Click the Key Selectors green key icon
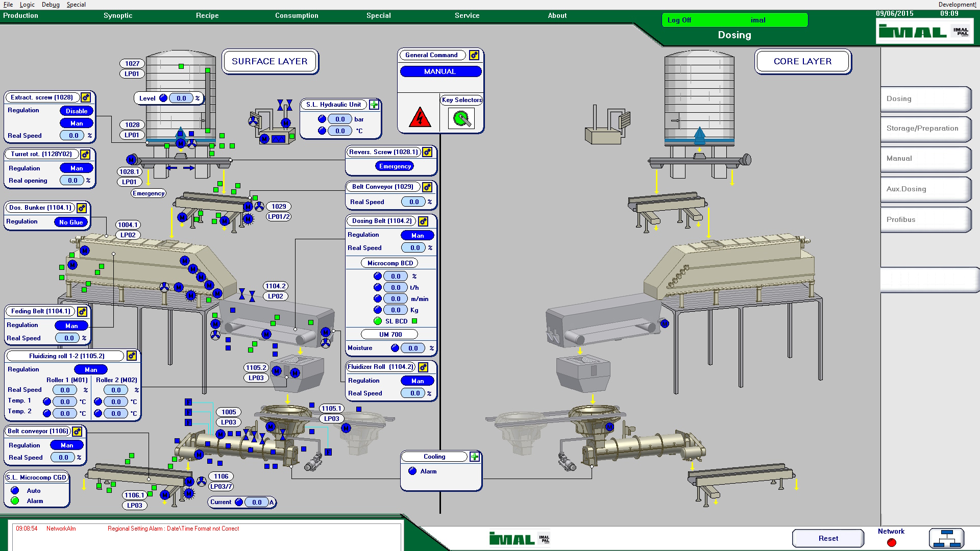Screen dimensions: 980x551 click(x=461, y=118)
